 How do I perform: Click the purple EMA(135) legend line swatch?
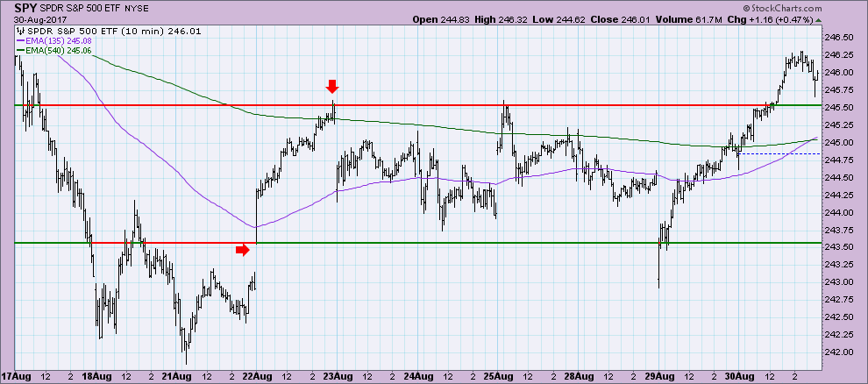[x=20, y=40]
